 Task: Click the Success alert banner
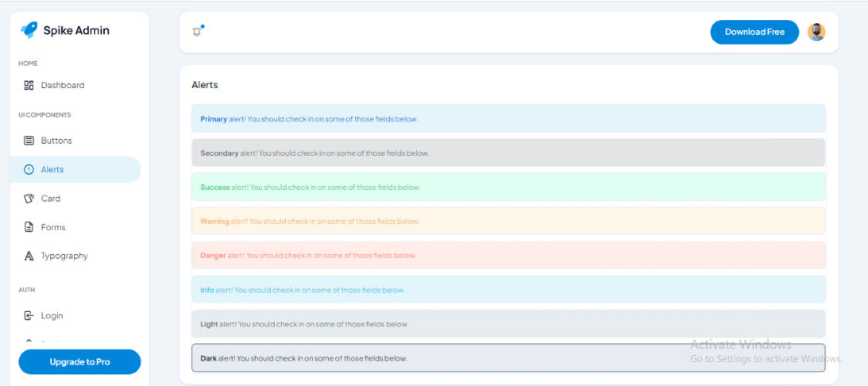[x=508, y=187]
